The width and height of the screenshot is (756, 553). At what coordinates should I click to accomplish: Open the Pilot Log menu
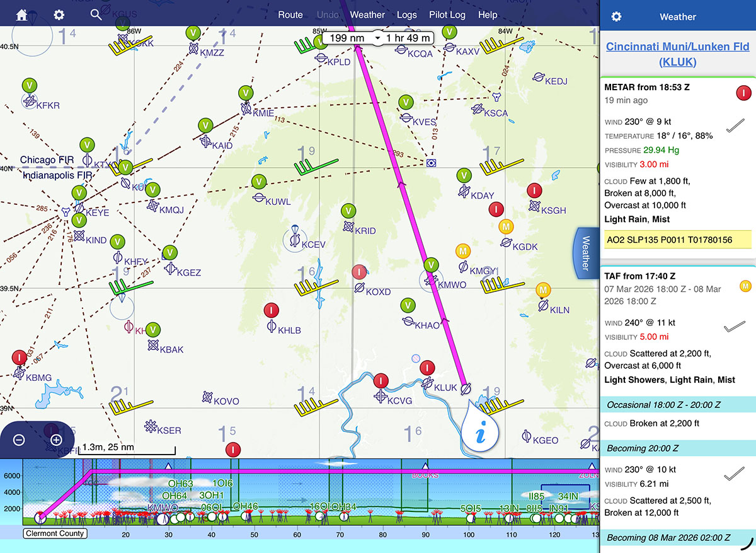[447, 15]
